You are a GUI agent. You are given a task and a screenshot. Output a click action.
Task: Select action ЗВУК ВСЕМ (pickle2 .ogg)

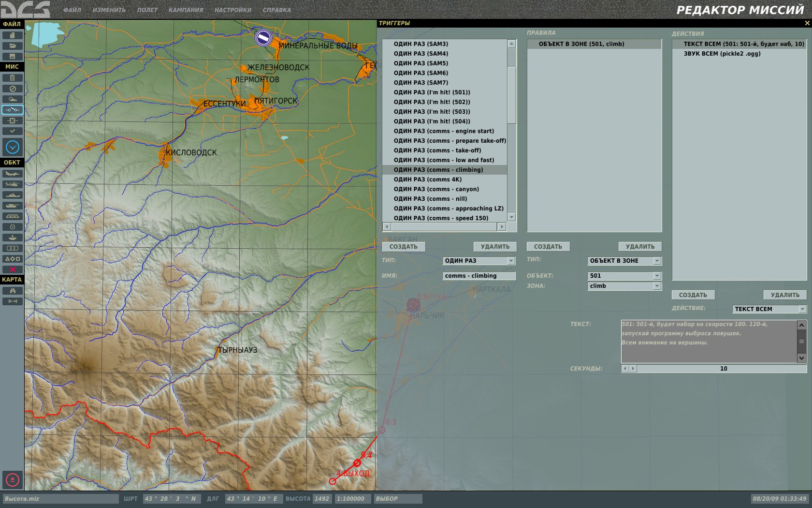739,54
